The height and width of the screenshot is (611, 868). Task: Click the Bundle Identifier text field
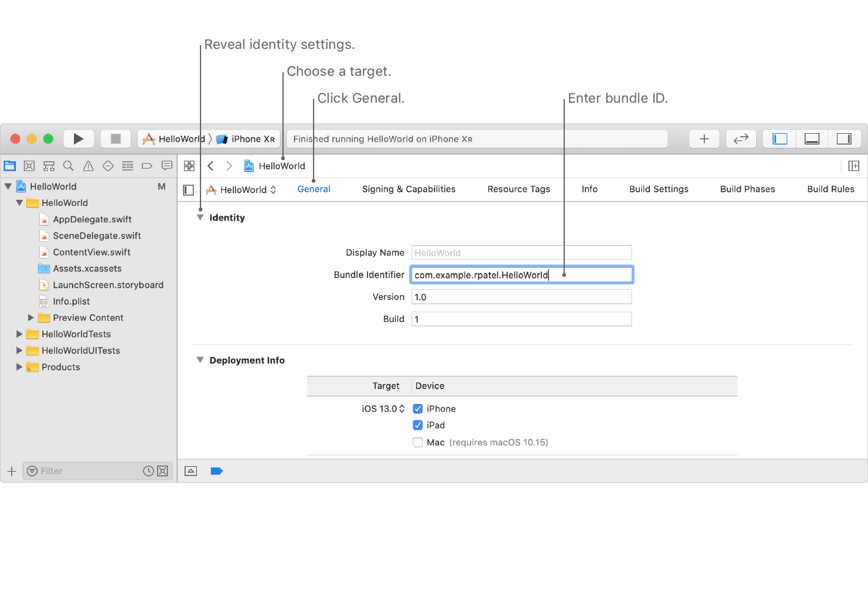pyautogui.click(x=521, y=275)
